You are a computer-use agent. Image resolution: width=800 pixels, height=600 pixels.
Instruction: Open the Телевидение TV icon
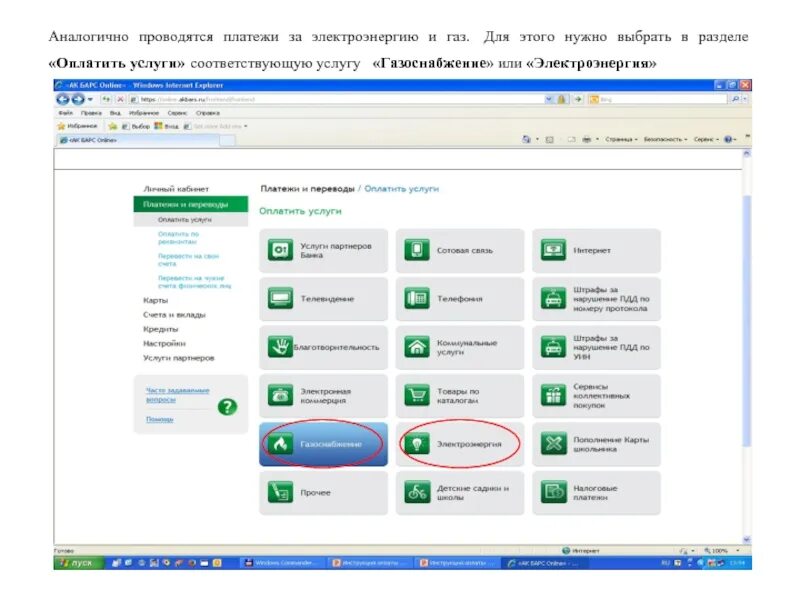tap(280, 299)
